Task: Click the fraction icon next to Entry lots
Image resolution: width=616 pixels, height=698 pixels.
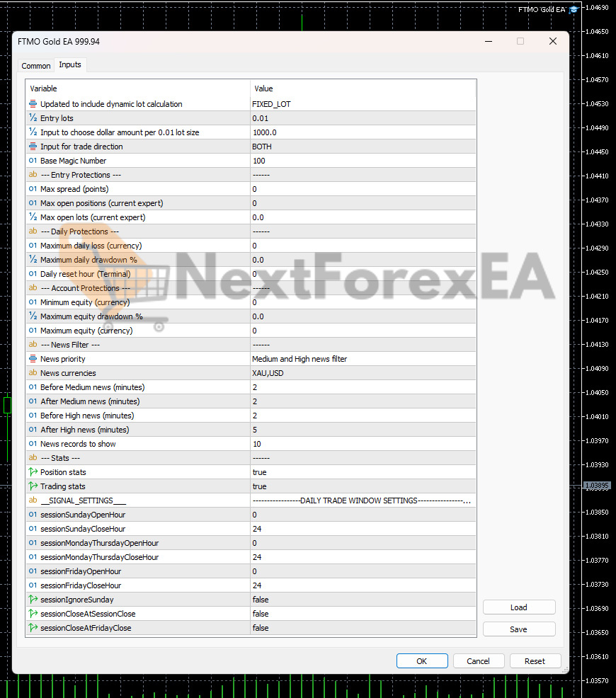Action: click(x=33, y=118)
